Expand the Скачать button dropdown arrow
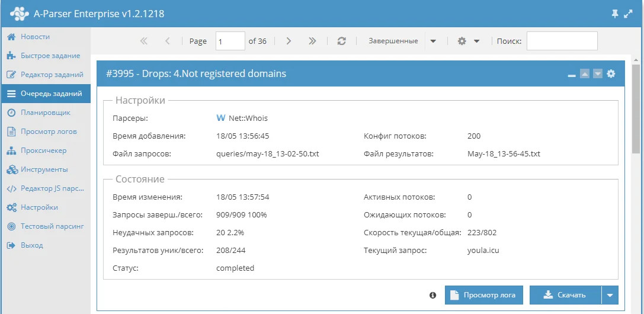The height and width of the screenshot is (314, 644). [x=610, y=295]
